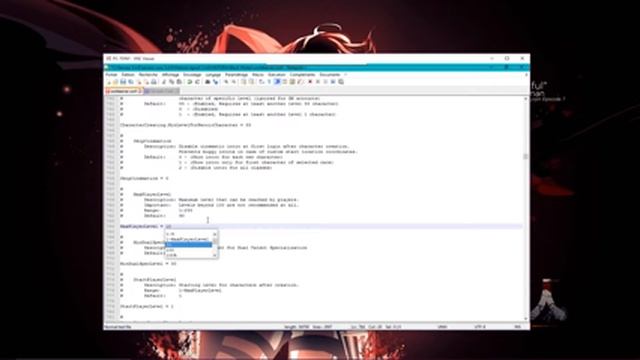Choose highlighted entry in autocomplete popup
This screenshot has width=640, height=360.
(x=189, y=244)
